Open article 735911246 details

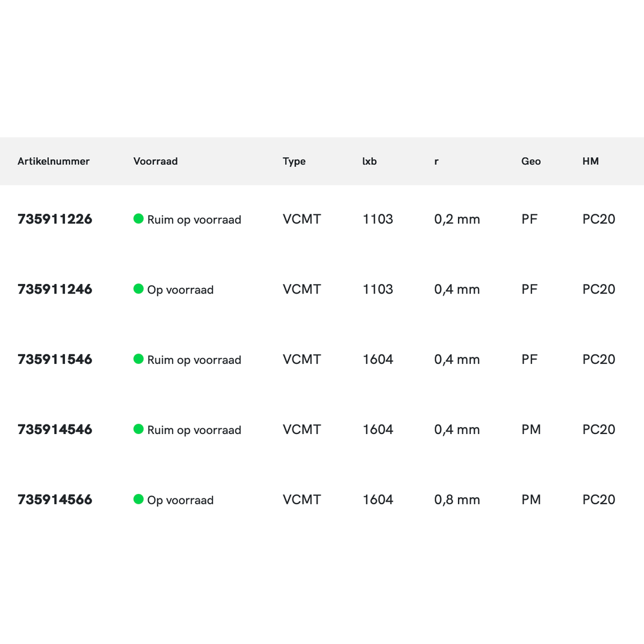point(55,289)
